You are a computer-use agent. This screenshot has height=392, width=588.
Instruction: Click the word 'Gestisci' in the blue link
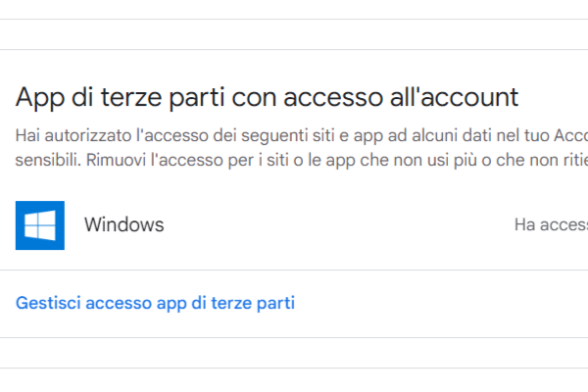[49, 303]
